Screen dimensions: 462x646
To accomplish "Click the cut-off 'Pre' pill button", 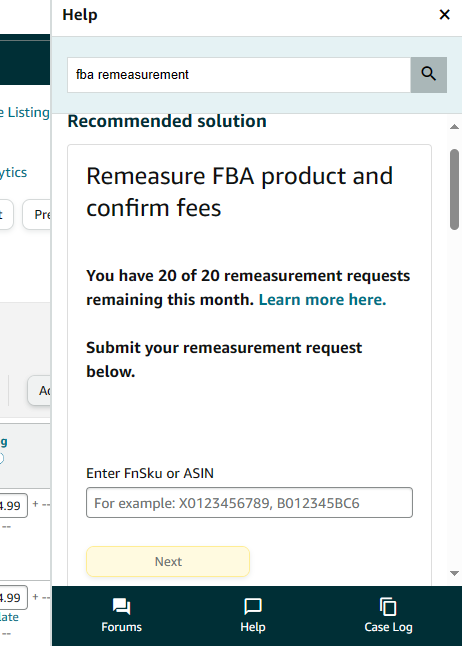I will point(36,214).
